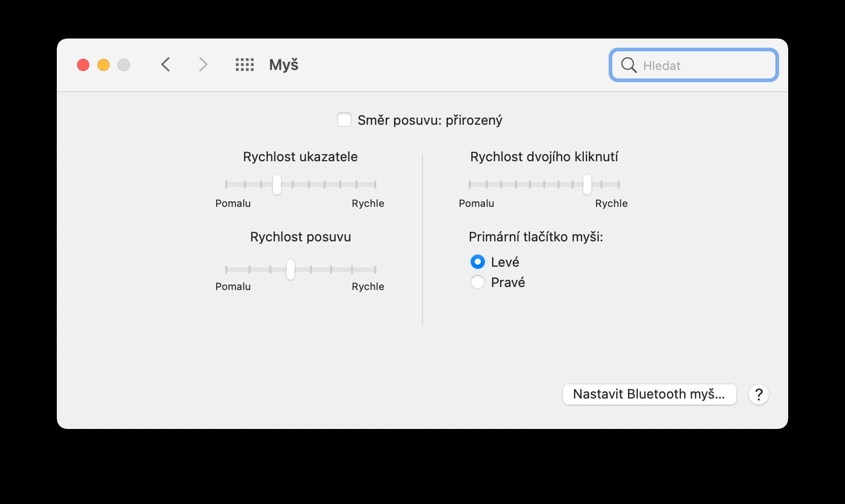Click Nastavit Bluetooth myš button
845x504 pixels.
649,394
